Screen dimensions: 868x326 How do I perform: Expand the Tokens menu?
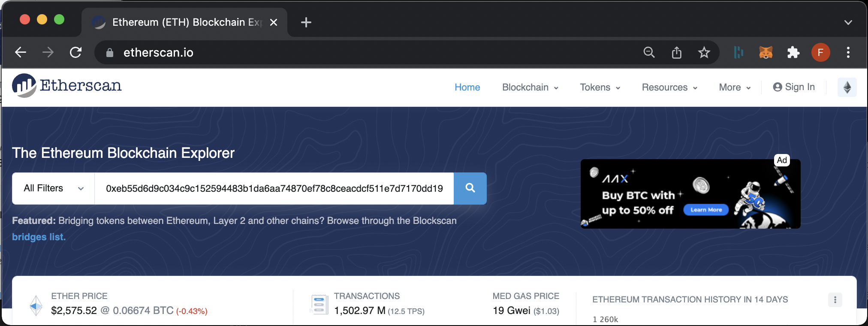600,87
